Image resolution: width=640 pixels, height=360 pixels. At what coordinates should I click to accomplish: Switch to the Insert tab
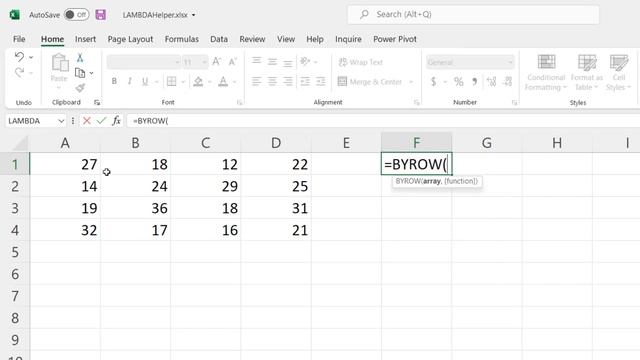[x=85, y=39]
